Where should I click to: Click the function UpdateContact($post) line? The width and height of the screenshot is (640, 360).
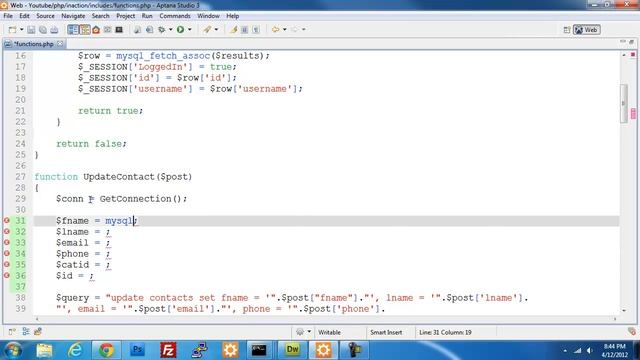[x=113, y=177]
